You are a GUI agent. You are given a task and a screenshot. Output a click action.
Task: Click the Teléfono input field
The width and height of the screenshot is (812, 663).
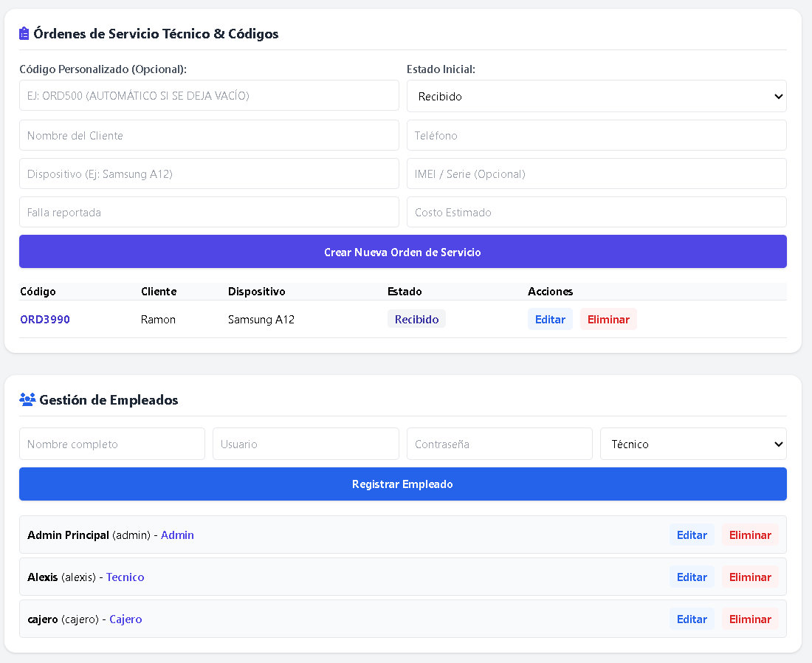tap(596, 135)
